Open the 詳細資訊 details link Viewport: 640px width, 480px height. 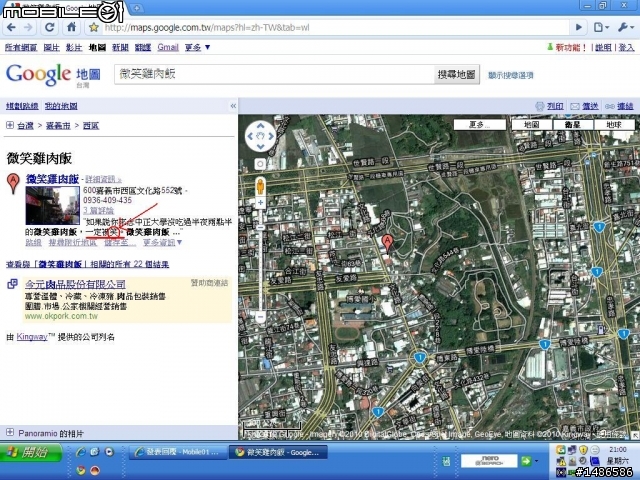103,179
